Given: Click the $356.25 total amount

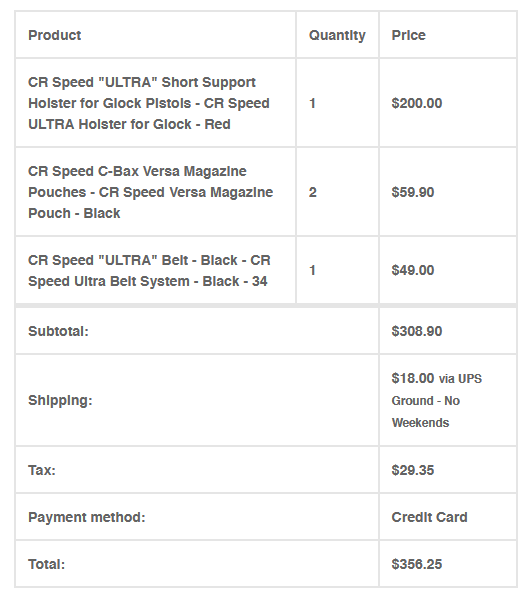Looking at the screenshot, I should pyautogui.click(x=417, y=564).
